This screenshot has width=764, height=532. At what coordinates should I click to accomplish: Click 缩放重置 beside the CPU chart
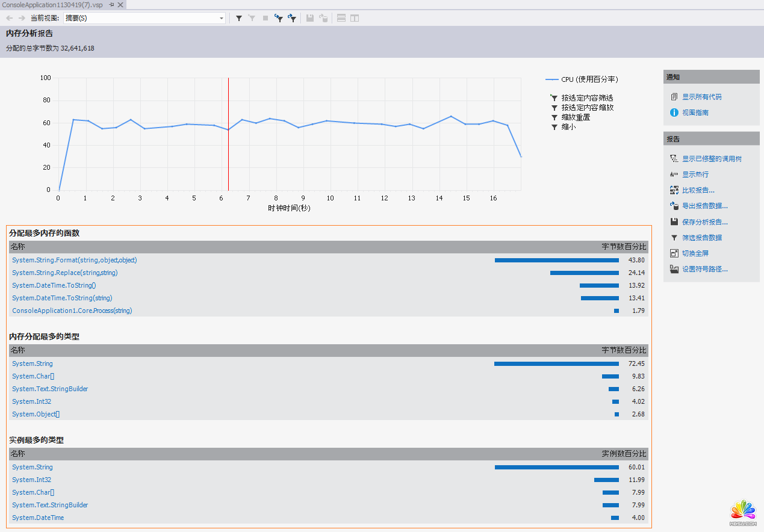pyautogui.click(x=576, y=117)
